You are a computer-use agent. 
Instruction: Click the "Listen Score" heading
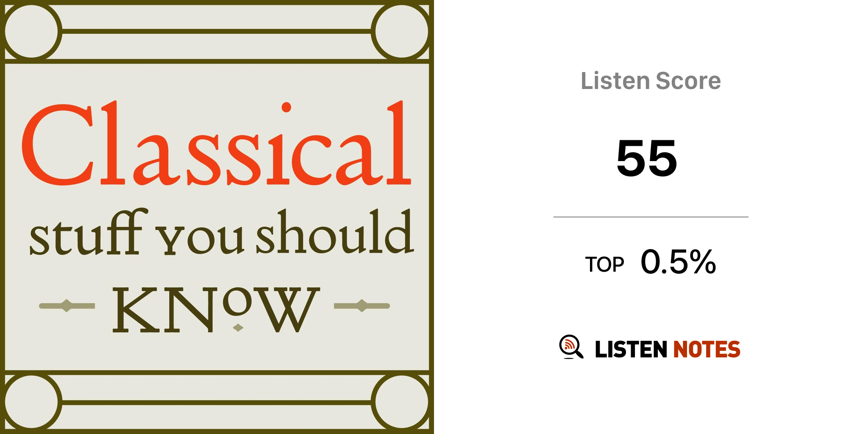651,81
